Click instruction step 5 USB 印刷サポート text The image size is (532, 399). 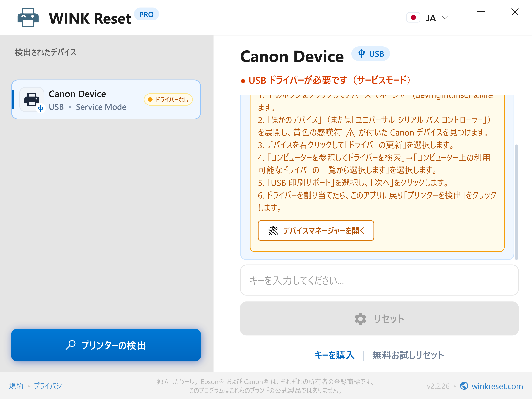[353, 183]
